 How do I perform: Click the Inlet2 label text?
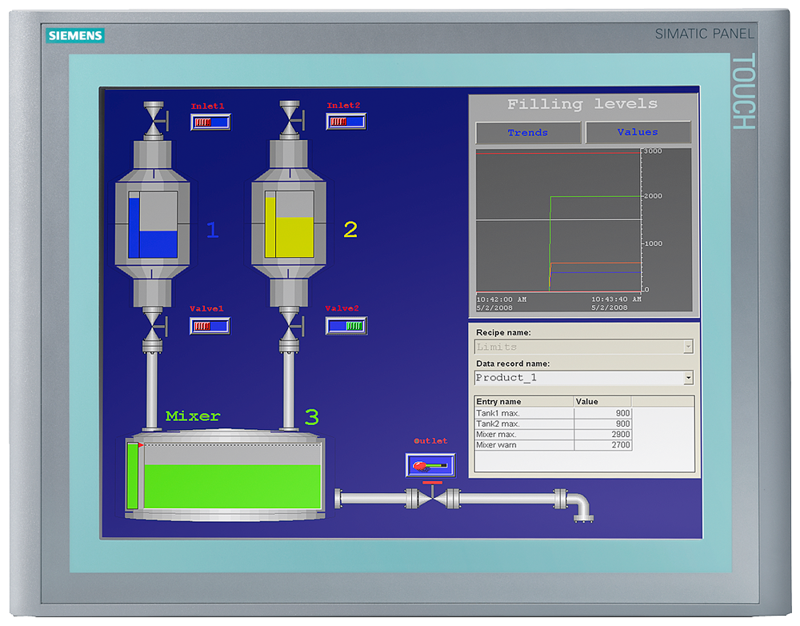coord(343,105)
